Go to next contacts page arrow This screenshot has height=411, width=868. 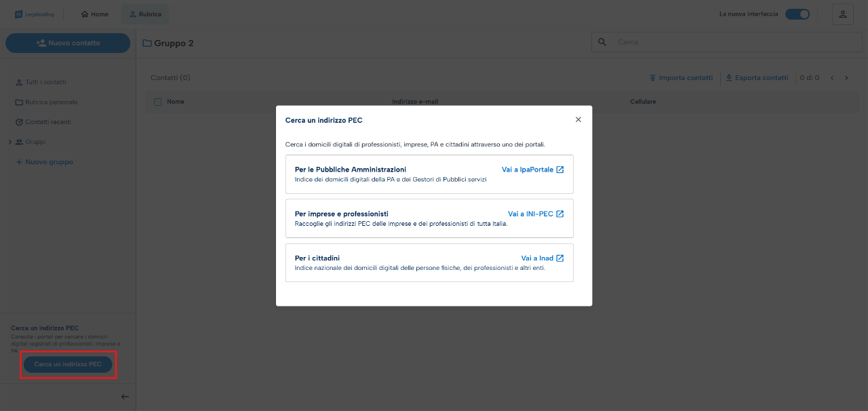point(846,78)
